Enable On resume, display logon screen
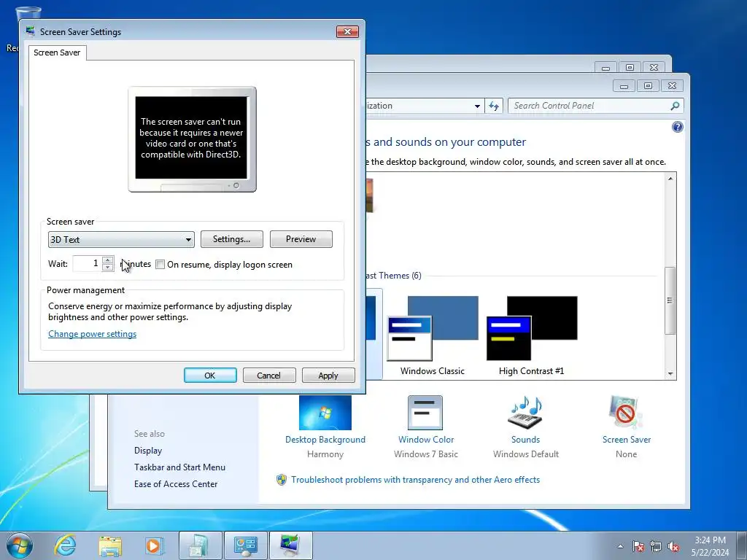The image size is (747, 560). pos(160,264)
